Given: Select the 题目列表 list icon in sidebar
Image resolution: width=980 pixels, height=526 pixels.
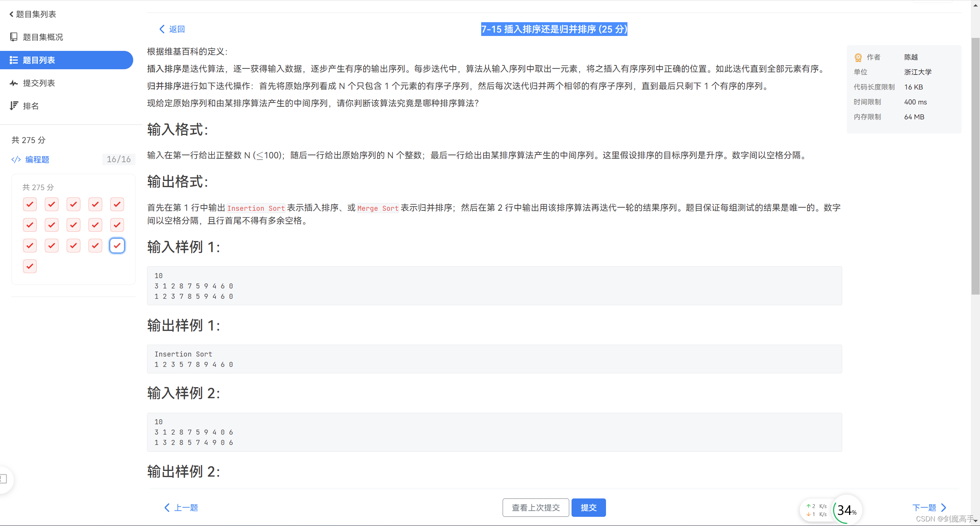Looking at the screenshot, I should (14, 60).
